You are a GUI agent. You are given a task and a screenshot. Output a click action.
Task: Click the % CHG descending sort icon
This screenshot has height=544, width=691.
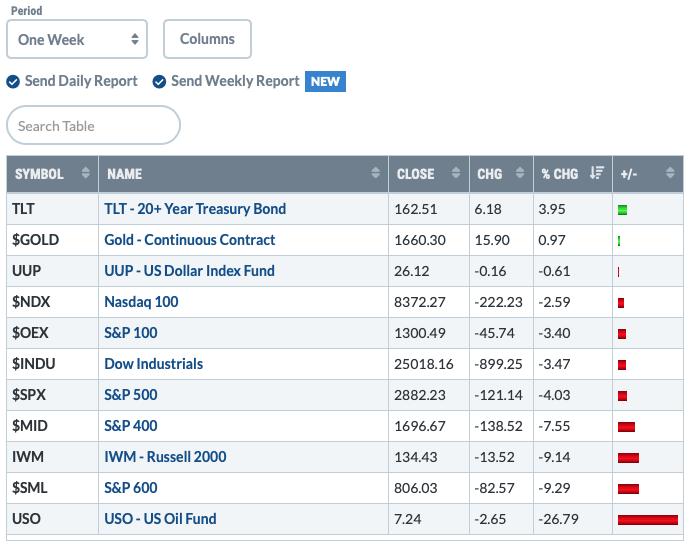tap(597, 172)
